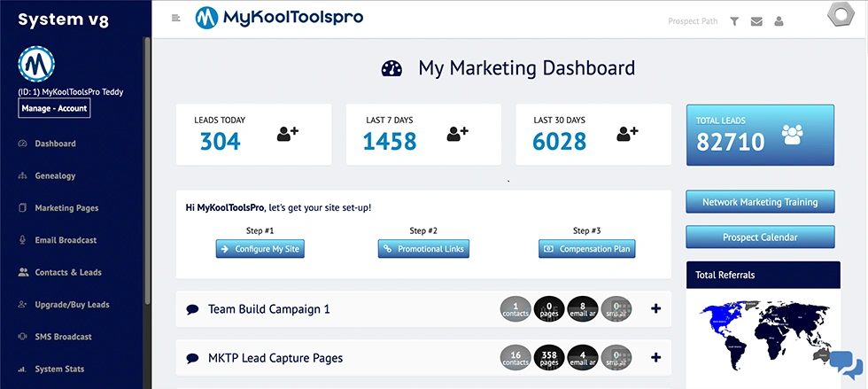Click the hexagon nut icon
Viewport: 868px width, 389px height.
coord(841,16)
